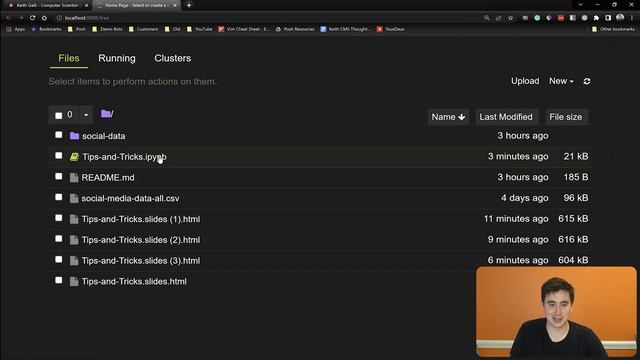Open the Customers bookmarks folder
Image resolution: width=640 pixels, height=360 pixels.
143,29
